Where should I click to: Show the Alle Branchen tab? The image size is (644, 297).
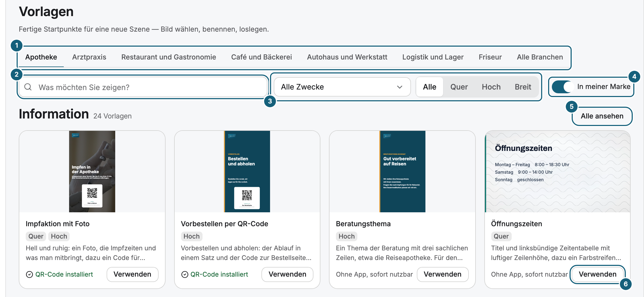coord(540,57)
